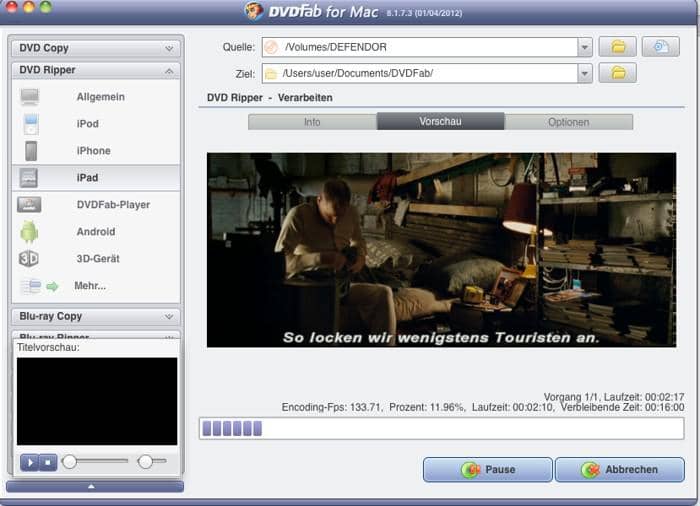The image size is (700, 506).
Task: Click the yellow minimize window button
Action: [x=29, y=6]
